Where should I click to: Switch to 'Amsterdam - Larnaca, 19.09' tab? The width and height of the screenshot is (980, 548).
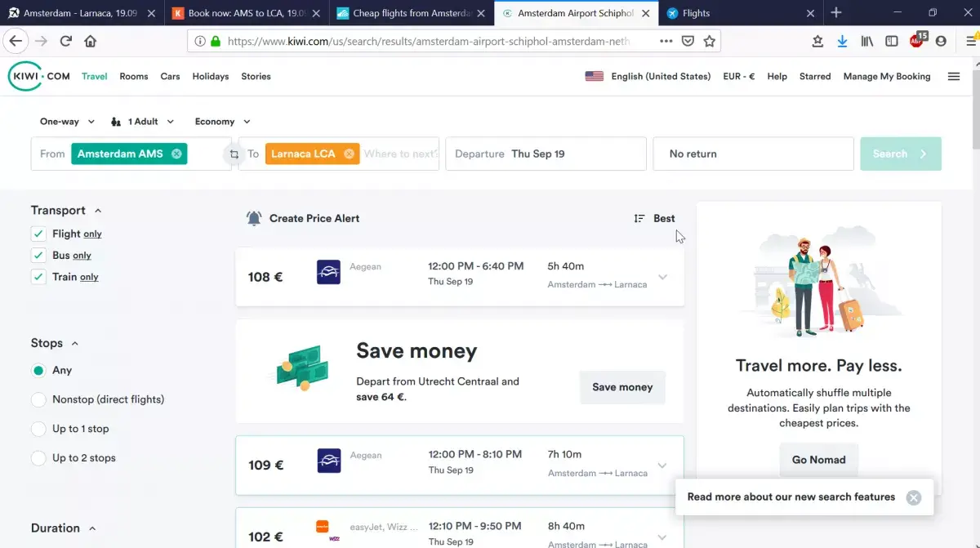(x=80, y=13)
